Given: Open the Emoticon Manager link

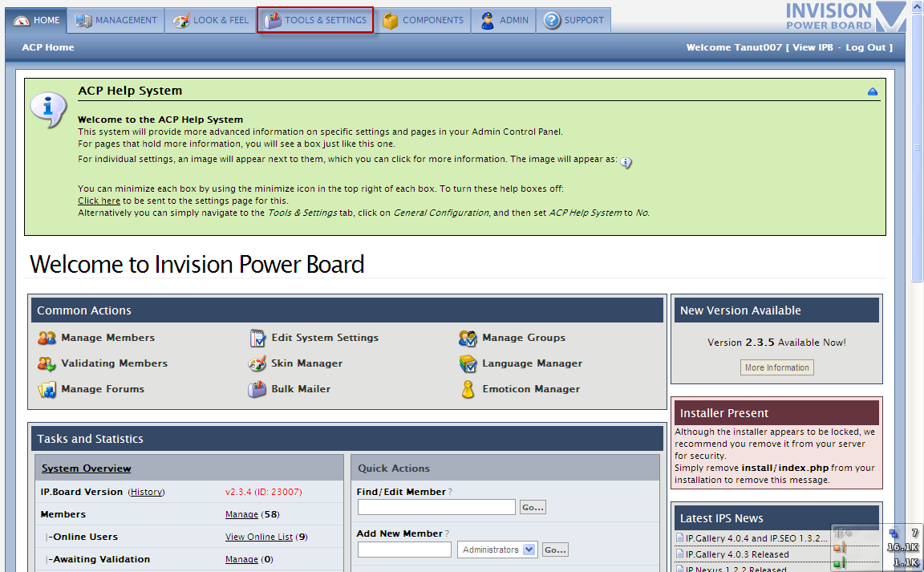Looking at the screenshot, I should point(531,389).
